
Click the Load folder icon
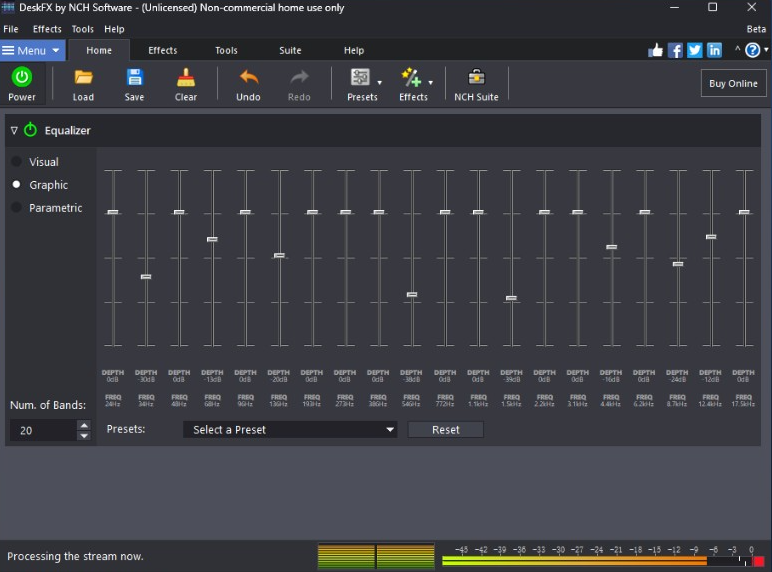point(83,77)
